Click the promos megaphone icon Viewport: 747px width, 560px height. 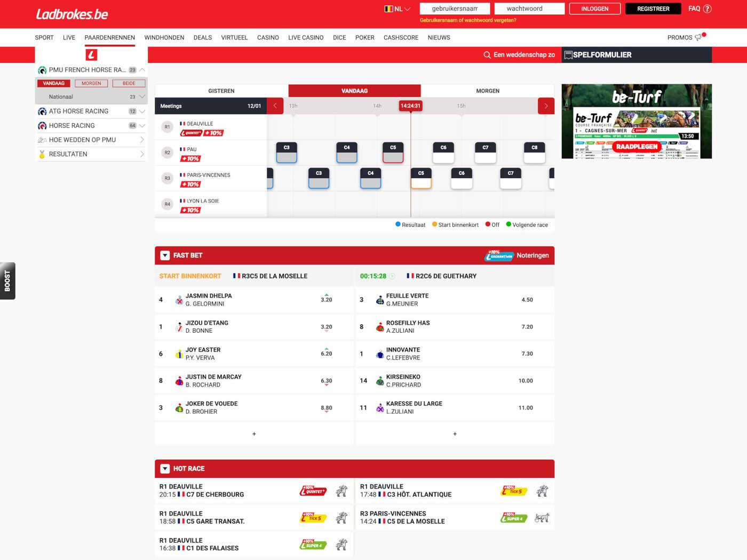click(699, 37)
